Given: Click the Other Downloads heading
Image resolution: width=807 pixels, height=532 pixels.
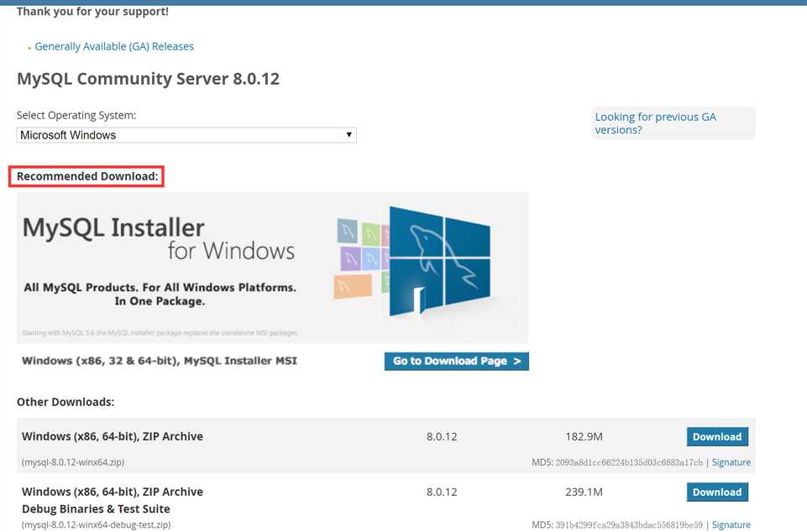Looking at the screenshot, I should pyautogui.click(x=66, y=402).
